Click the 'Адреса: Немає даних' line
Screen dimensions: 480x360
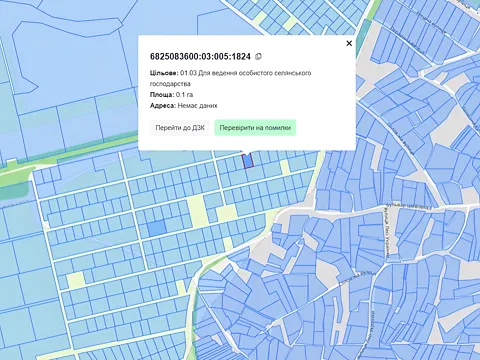tap(183, 106)
